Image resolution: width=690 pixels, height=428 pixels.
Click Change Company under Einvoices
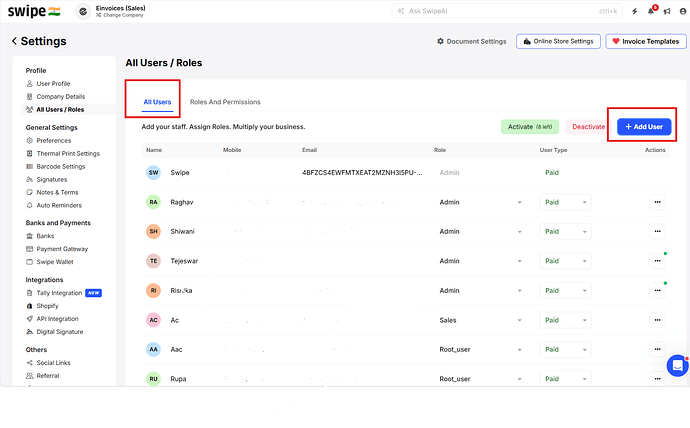tap(120, 15)
